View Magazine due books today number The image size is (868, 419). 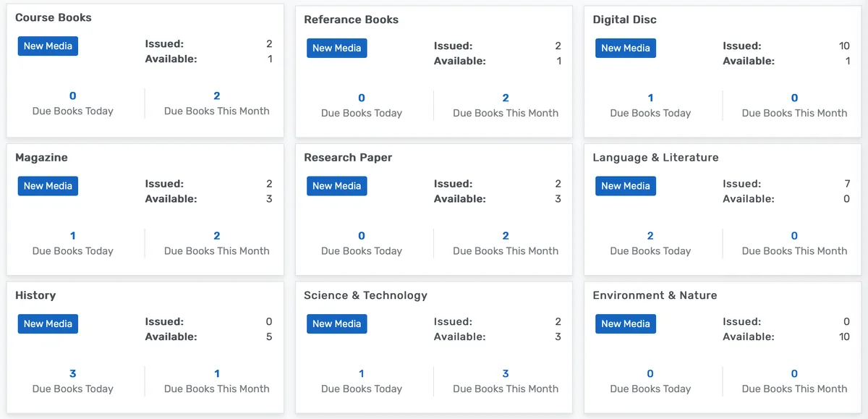(x=73, y=236)
